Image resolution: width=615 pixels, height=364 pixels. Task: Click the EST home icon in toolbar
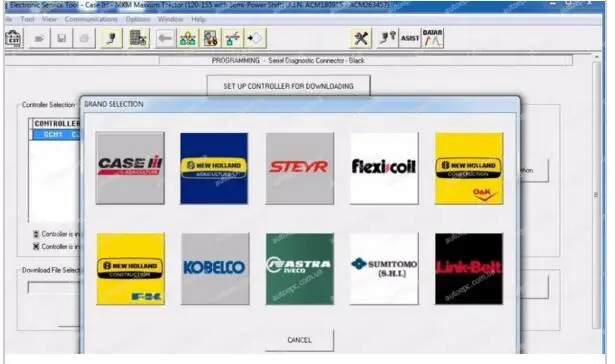click(13, 38)
